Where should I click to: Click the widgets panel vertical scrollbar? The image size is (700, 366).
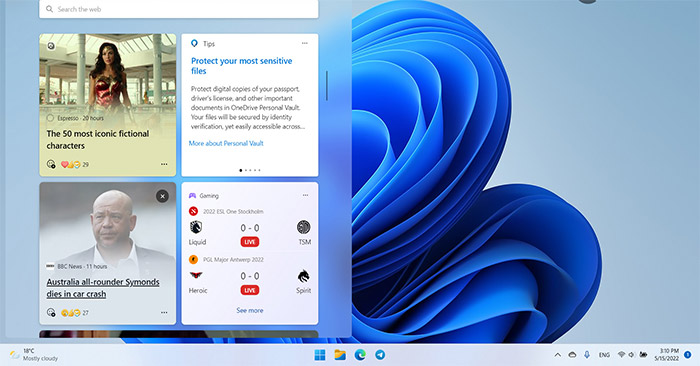tap(327, 86)
